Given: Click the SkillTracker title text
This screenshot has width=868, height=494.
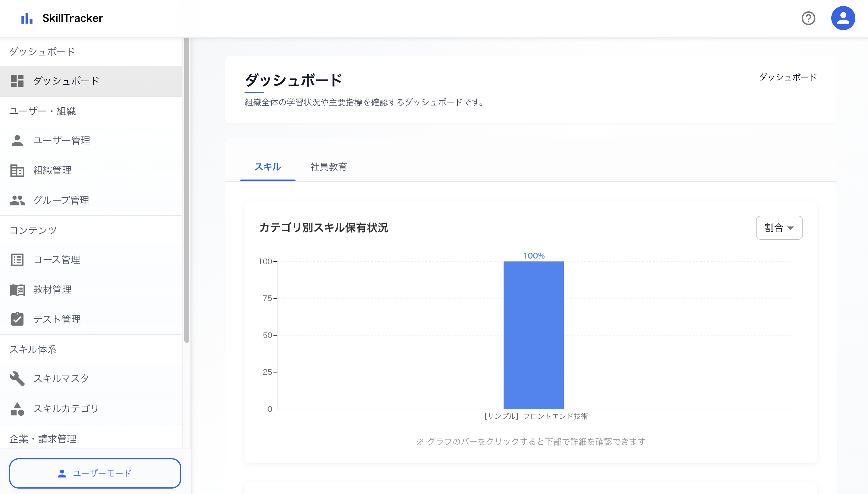Looking at the screenshot, I should tap(73, 18).
